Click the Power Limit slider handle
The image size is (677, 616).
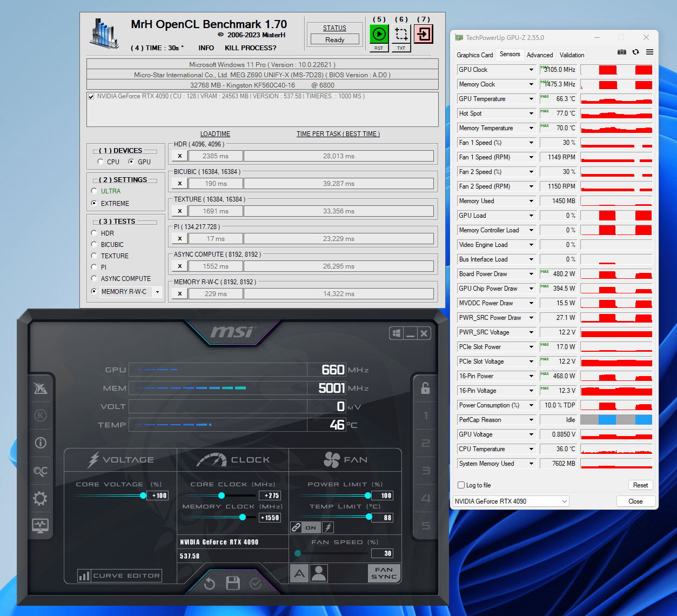(x=368, y=496)
